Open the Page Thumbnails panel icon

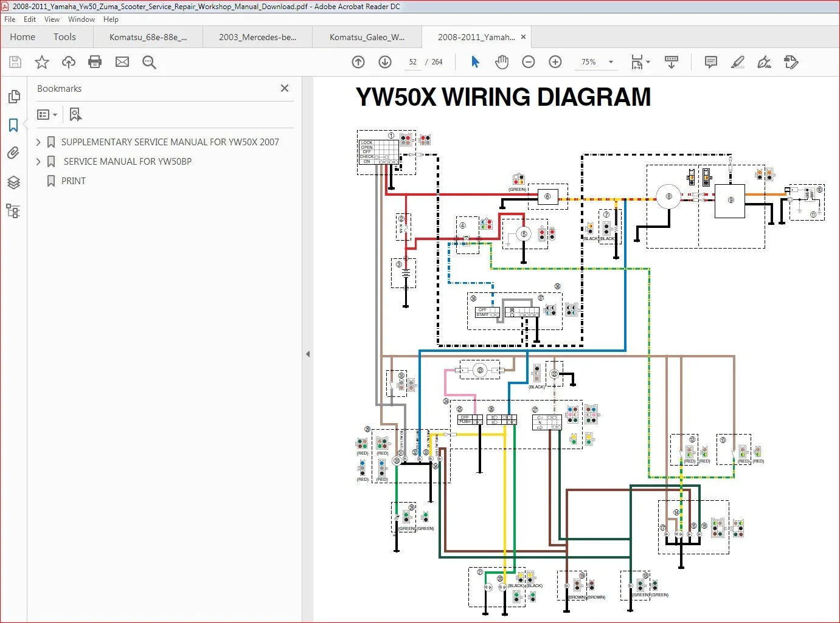click(14, 97)
